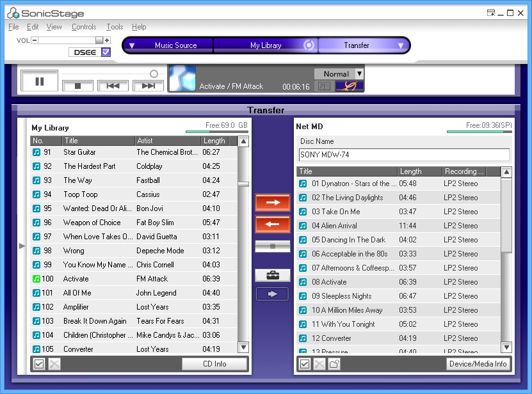Screen dimensions: 532x394
Task: Open transfer settings via the toolbox icon
Action: (x=273, y=275)
